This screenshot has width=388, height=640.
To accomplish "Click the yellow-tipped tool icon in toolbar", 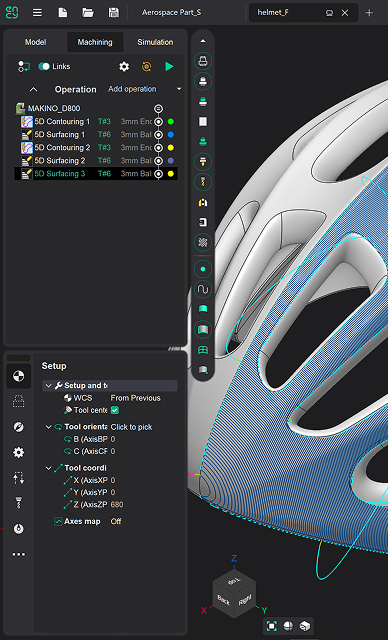I will pyautogui.click(x=203, y=162).
